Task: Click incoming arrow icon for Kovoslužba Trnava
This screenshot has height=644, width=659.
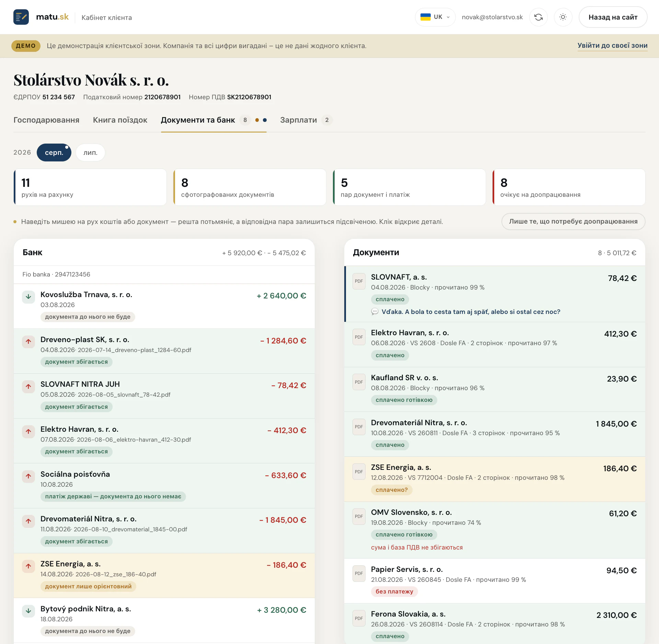Action: tap(28, 297)
